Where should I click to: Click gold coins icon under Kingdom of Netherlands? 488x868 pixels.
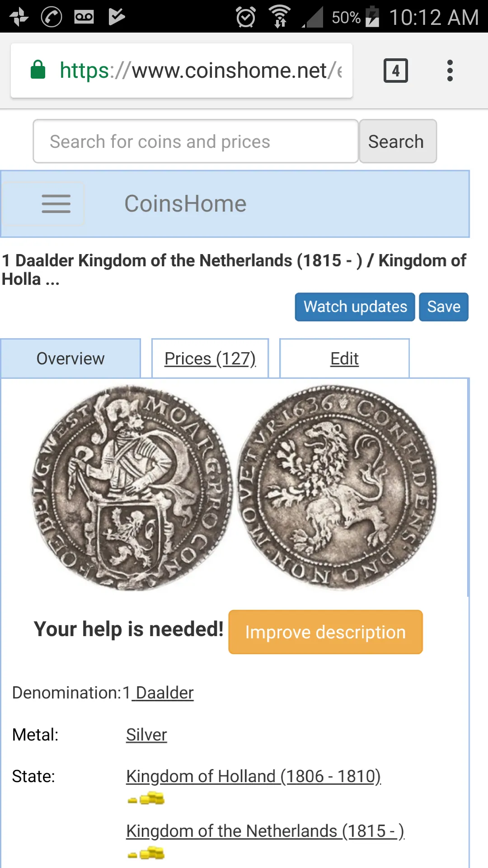[x=146, y=854]
